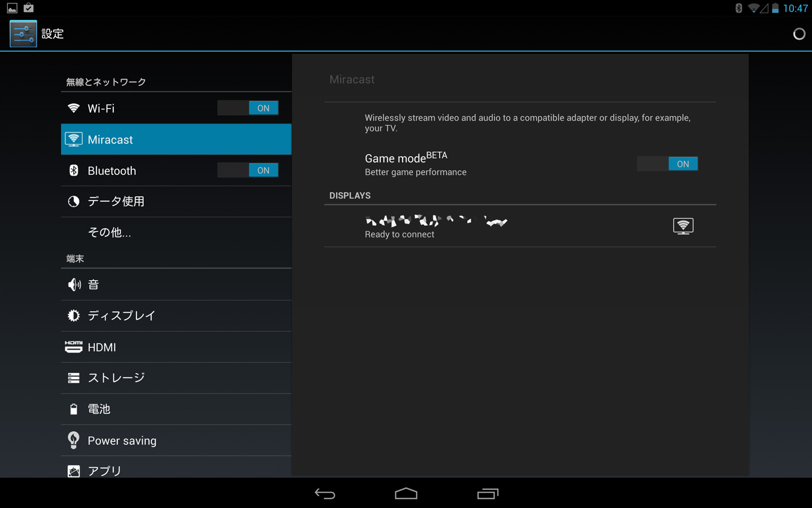Toggle the Bluetooth switch off

(x=248, y=170)
